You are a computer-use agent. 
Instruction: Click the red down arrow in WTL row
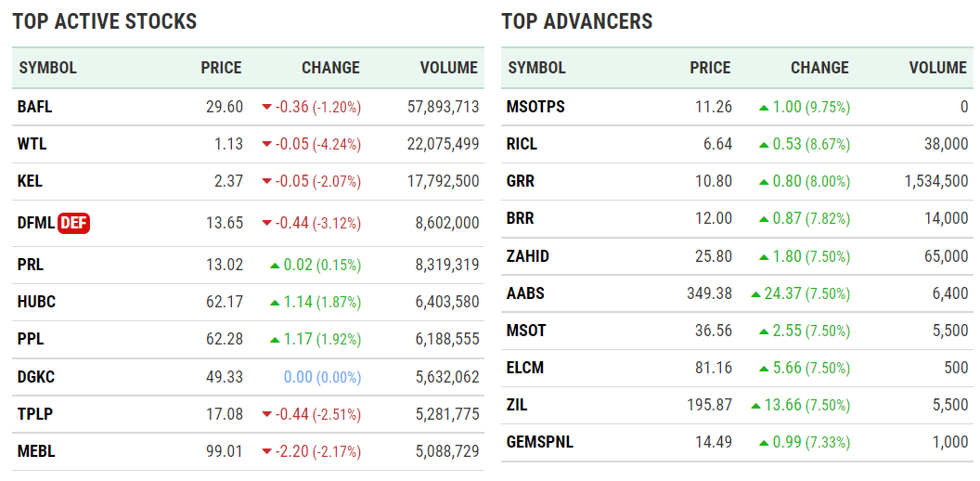click(x=267, y=145)
